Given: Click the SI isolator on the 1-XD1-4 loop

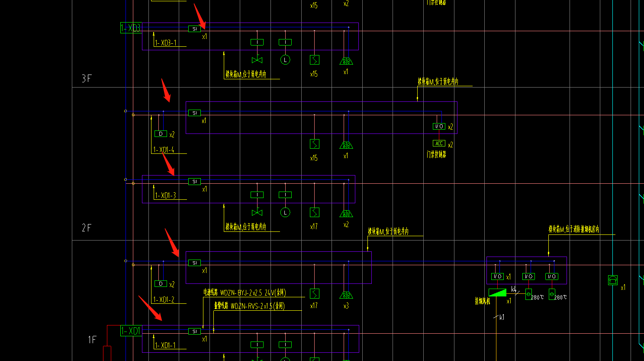Looking at the screenshot, I should coord(194,113).
